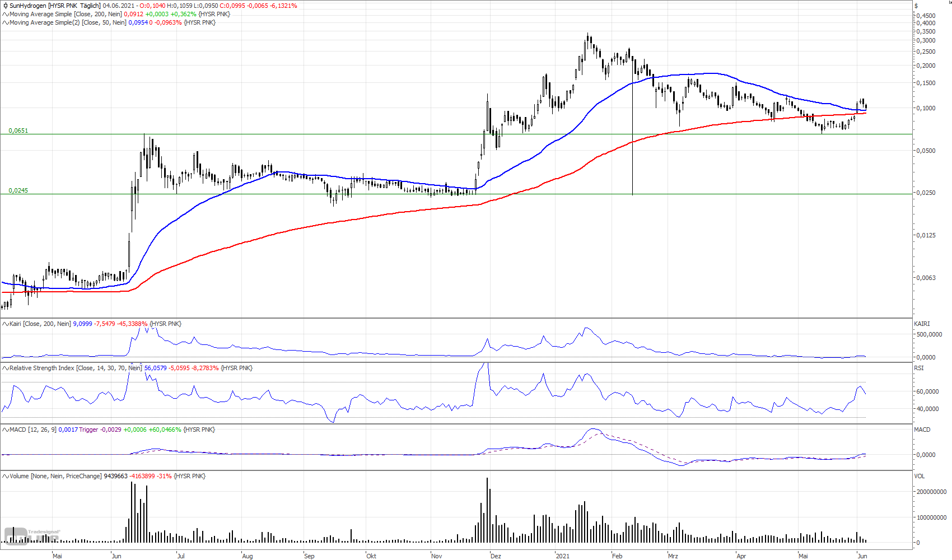Select the Moving Average Simple [Close, 200, Nein] legend
Screen dimensions: 952x560
(x=66, y=14)
